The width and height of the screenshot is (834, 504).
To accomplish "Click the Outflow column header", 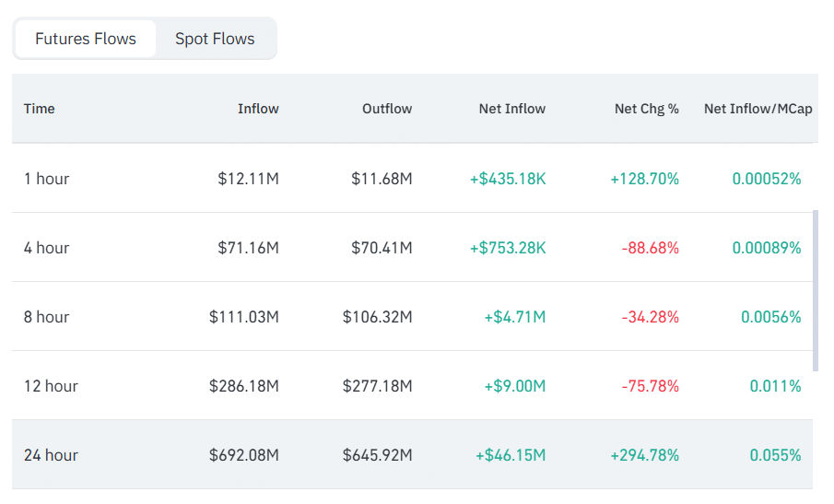I will pyautogui.click(x=387, y=109).
